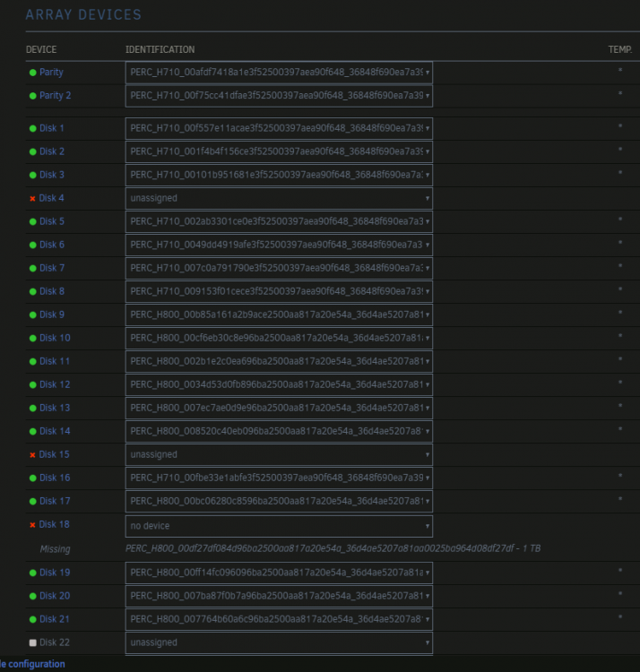
Task: Open the Disk 4 unassigned dropdown
Action: (279, 198)
